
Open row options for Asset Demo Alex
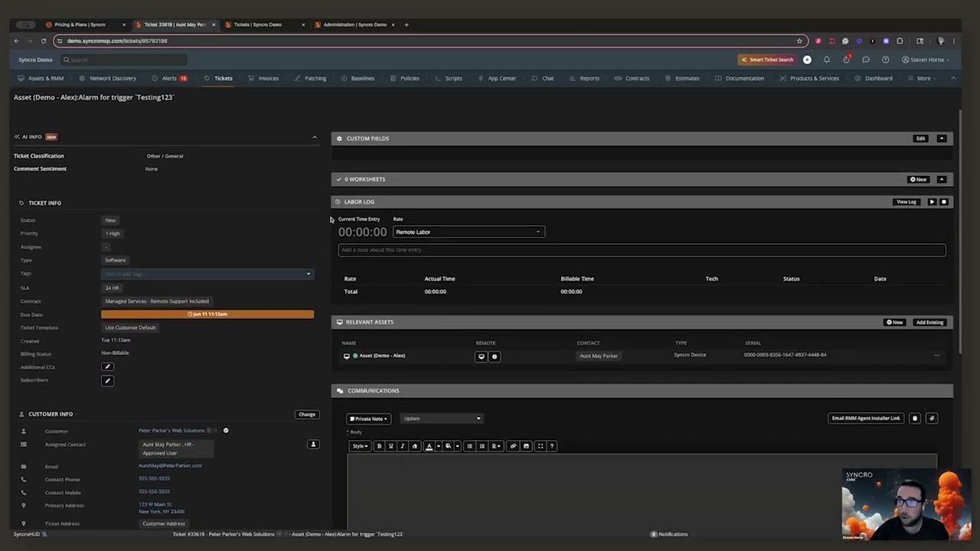pyautogui.click(x=936, y=355)
